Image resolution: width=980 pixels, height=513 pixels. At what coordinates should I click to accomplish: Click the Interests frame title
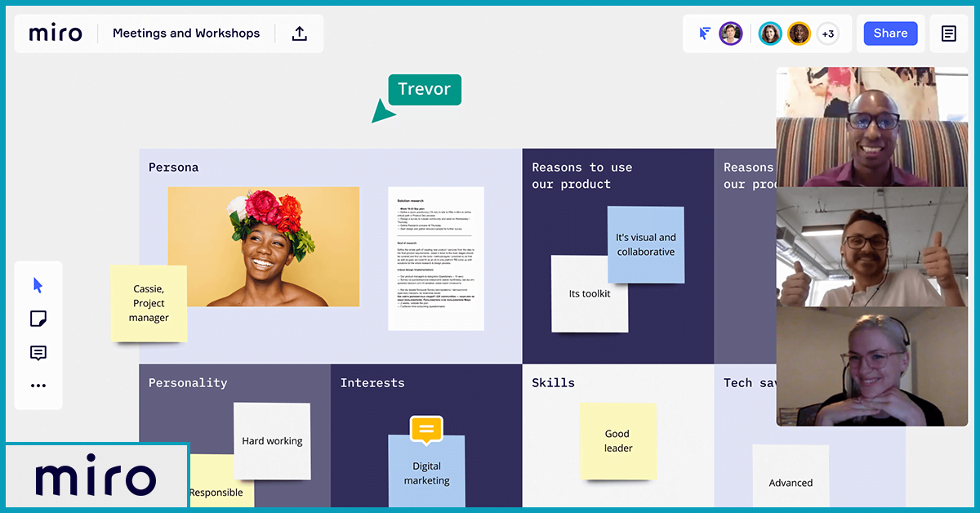pos(372,383)
